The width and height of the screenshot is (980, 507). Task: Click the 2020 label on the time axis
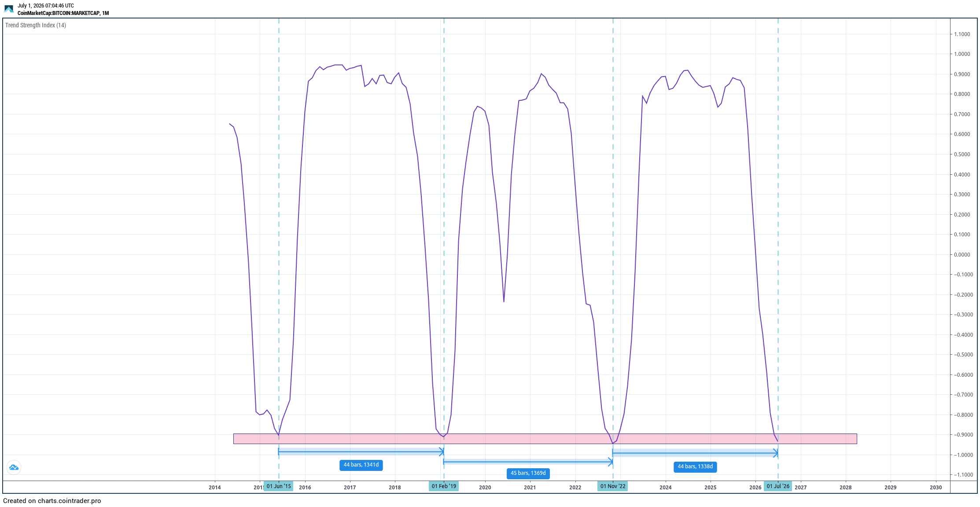tap(485, 488)
